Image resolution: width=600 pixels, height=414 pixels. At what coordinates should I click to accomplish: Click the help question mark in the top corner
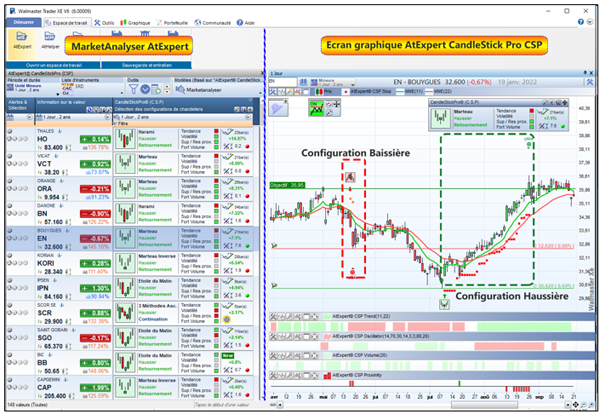tap(580, 22)
